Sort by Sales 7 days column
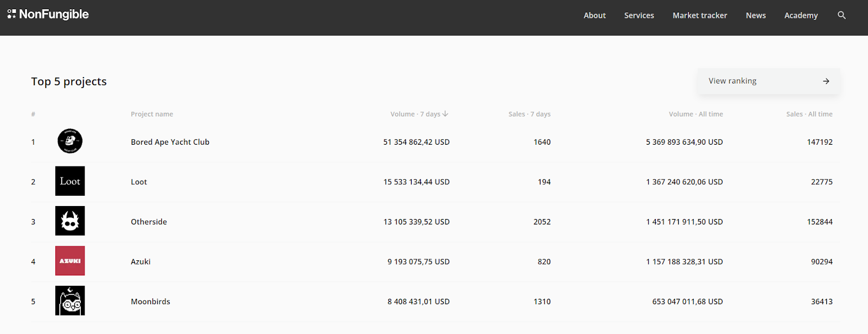The width and height of the screenshot is (868, 334). point(529,114)
